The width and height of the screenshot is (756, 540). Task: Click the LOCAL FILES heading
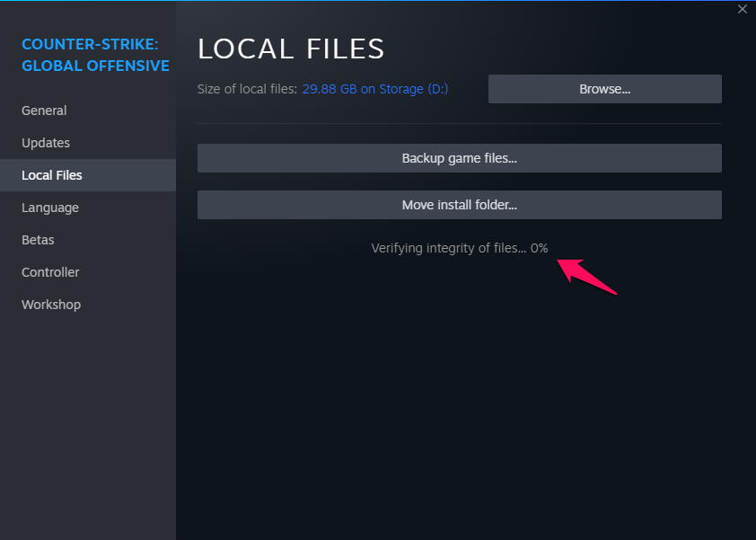[291, 49]
